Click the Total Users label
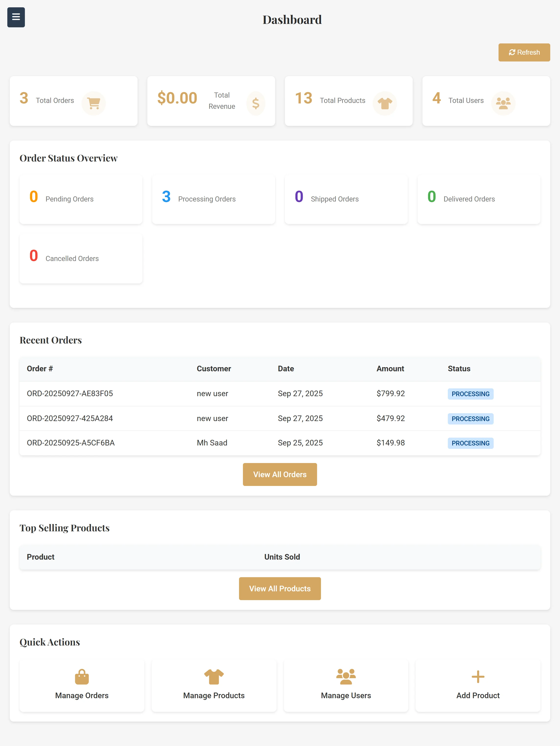This screenshot has width=560, height=746. point(466,101)
